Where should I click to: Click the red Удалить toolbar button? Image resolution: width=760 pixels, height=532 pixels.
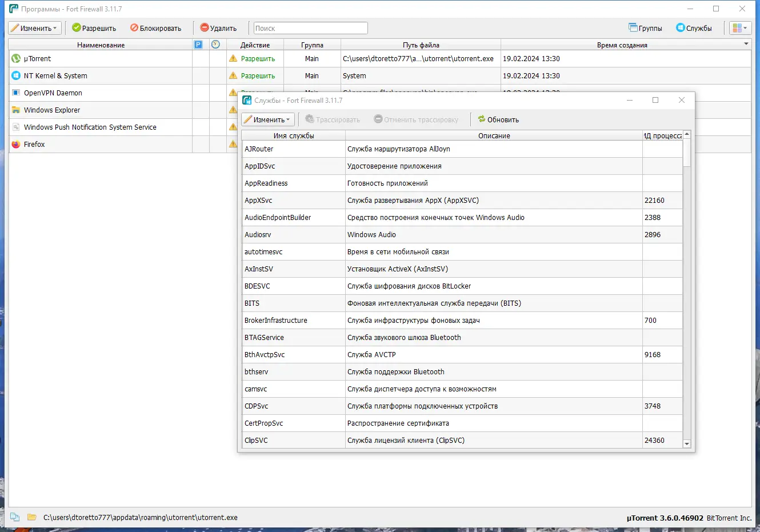tap(218, 28)
